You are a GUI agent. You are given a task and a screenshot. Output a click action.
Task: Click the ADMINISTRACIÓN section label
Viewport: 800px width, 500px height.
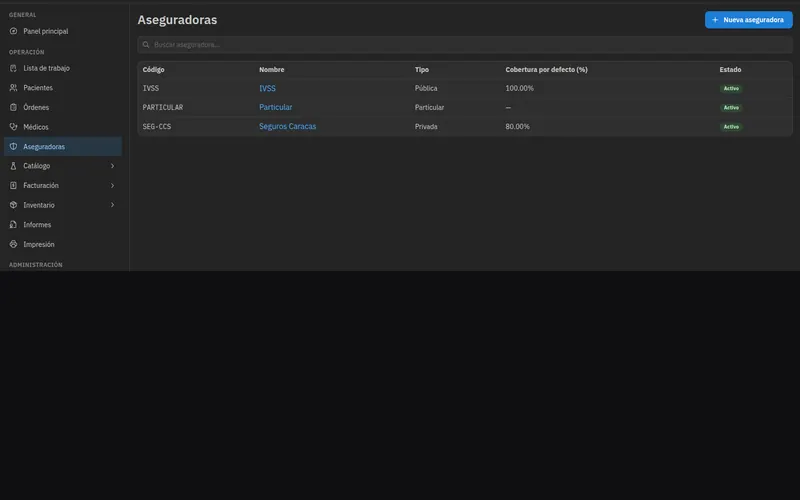point(36,265)
